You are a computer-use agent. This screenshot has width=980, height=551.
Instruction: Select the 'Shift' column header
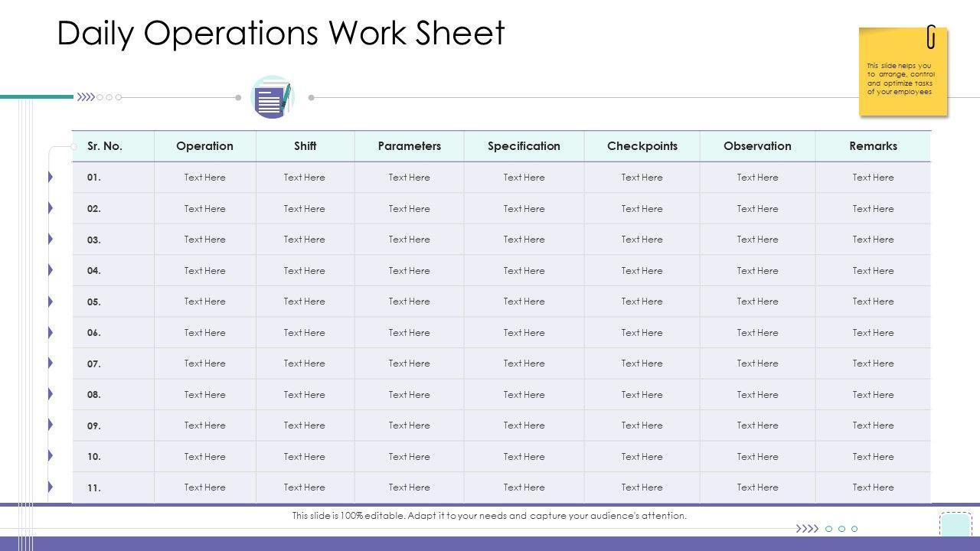pos(305,146)
